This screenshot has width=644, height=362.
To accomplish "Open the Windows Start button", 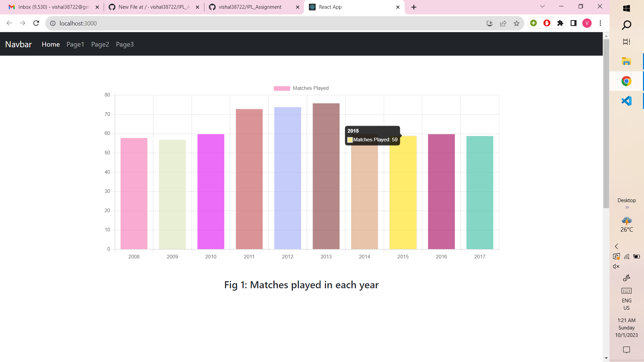I will pyautogui.click(x=627, y=8).
